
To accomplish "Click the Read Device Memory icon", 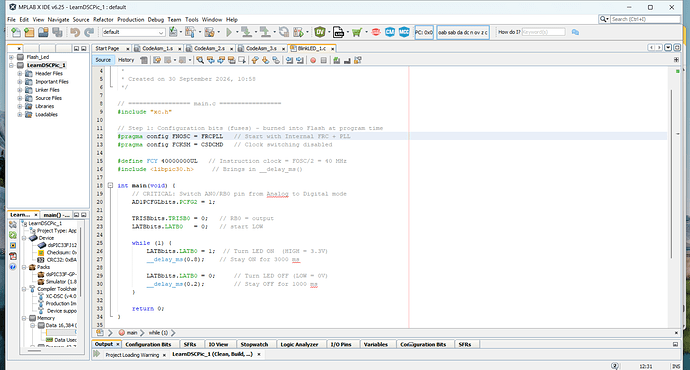I will tap(264, 32).
